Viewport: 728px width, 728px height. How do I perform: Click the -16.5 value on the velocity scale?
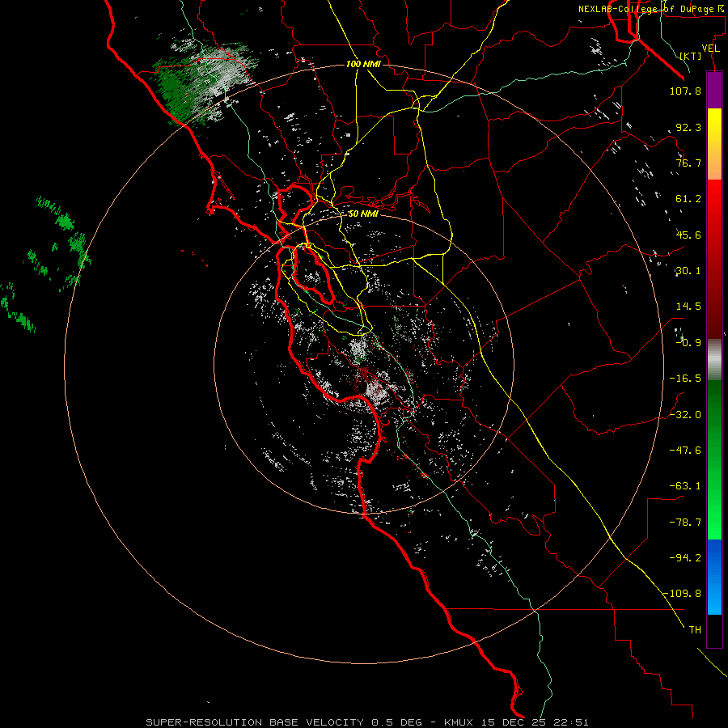[x=685, y=379]
